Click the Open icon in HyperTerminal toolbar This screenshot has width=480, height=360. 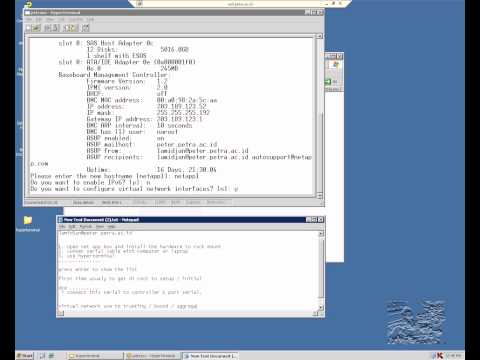pyautogui.click(x=36, y=28)
